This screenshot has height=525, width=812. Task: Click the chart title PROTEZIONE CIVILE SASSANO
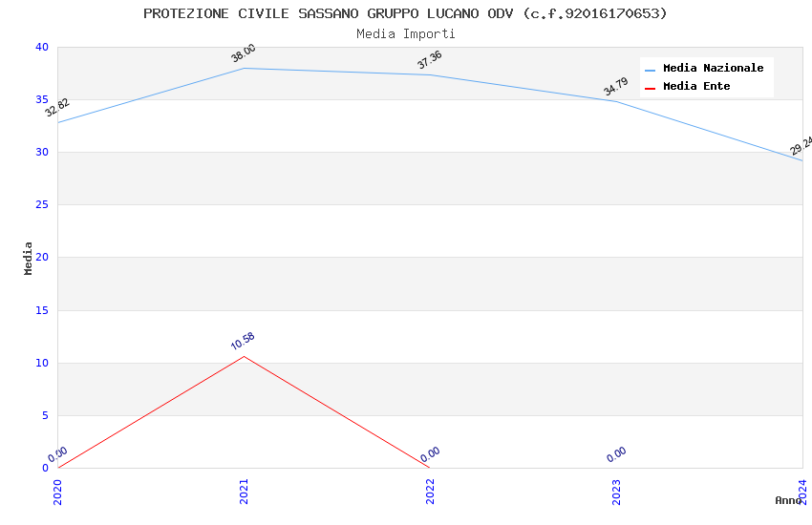point(405,13)
